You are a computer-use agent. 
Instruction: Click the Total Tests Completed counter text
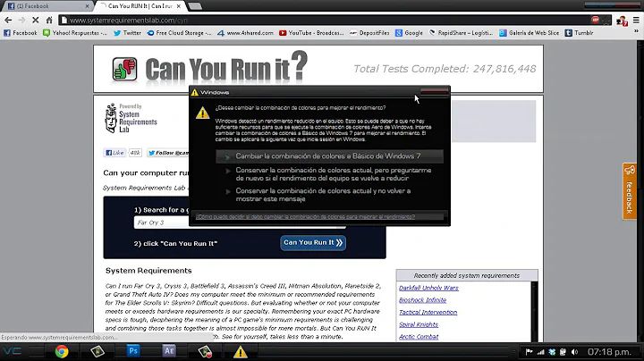pos(445,69)
